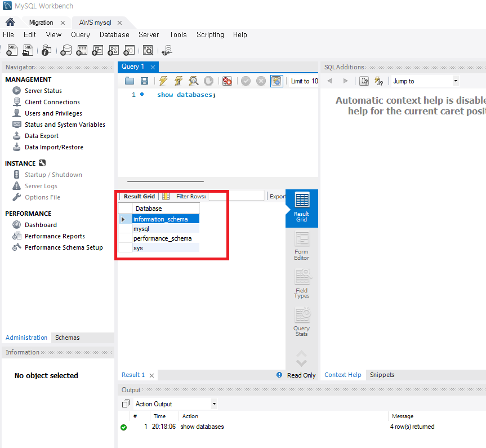
Task: Toggle continue on error for script execution
Action: [x=227, y=81]
